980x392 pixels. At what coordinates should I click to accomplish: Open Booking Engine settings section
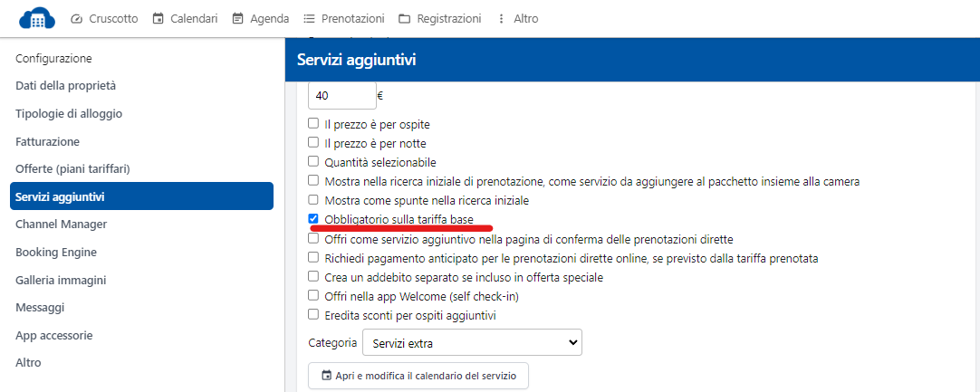[56, 253]
